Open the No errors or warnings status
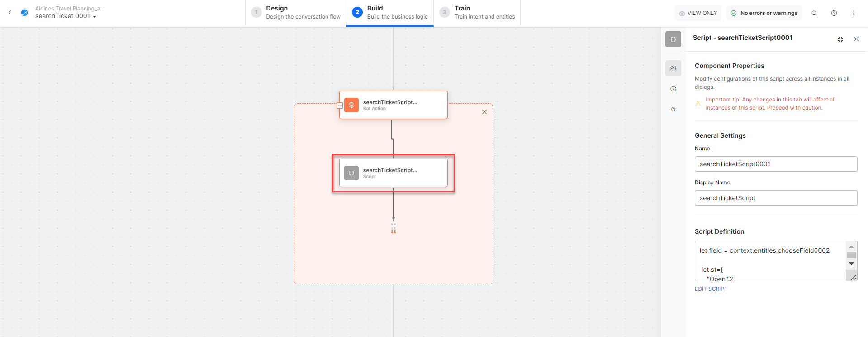868x337 pixels. pos(764,13)
